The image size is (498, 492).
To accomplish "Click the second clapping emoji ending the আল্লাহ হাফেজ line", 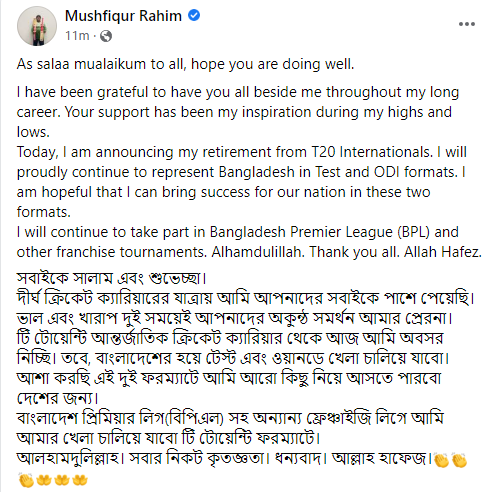I will click(x=459, y=460).
